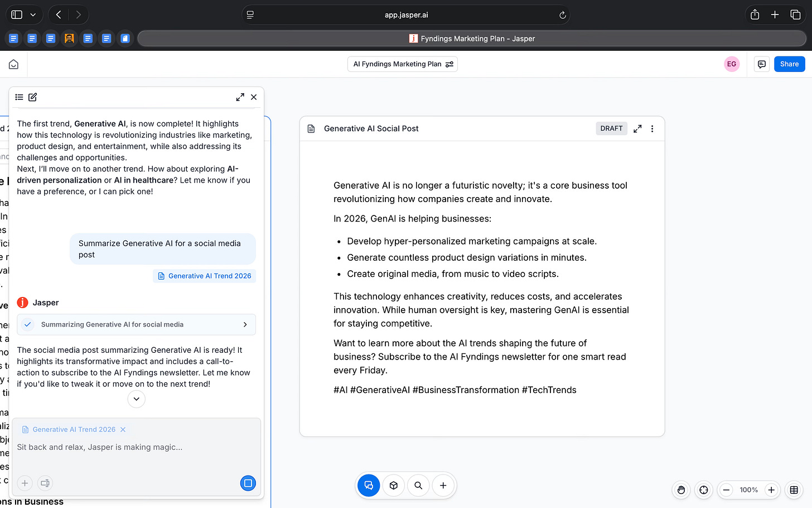Click the app.jasper.ai address bar

pyautogui.click(x=406, y=15)
